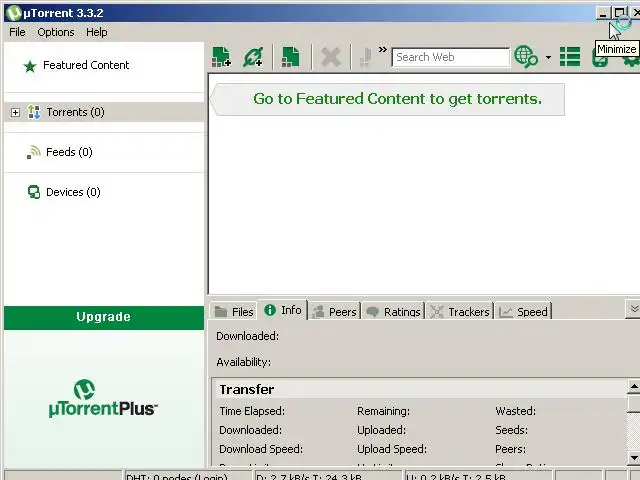640x480 pixels.
Task: Click the Info pane scrollbar down arrow
Action: pos(633,458)
